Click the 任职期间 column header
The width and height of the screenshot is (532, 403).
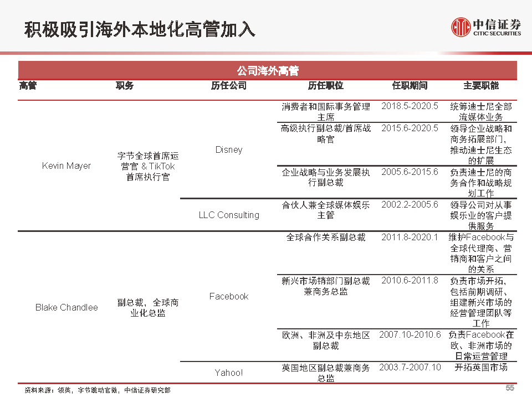tap(410, 85)
